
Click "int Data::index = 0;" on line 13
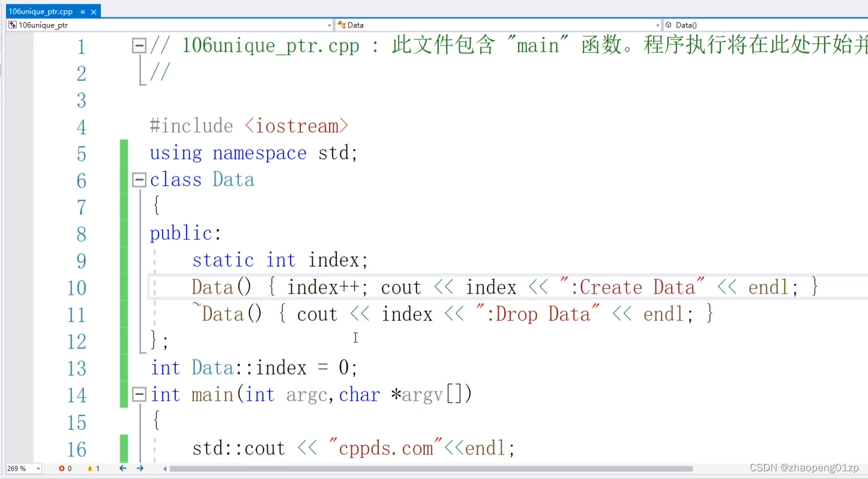coord(255,367)
